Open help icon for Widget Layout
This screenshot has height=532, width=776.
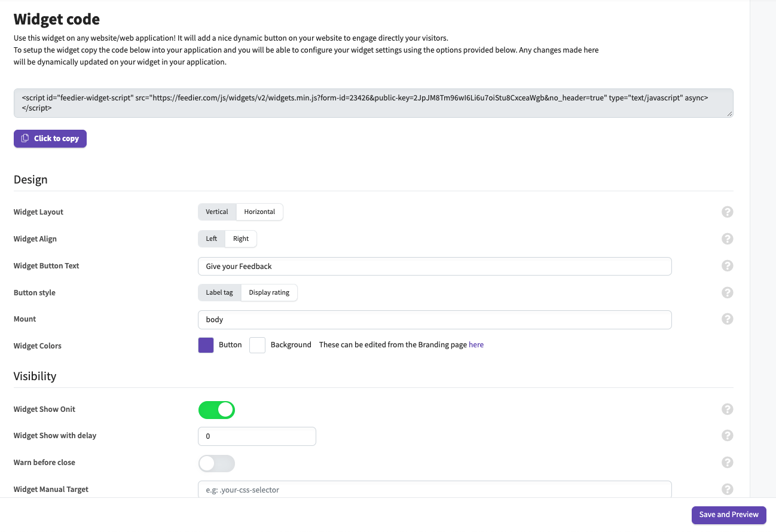[727, 212]
